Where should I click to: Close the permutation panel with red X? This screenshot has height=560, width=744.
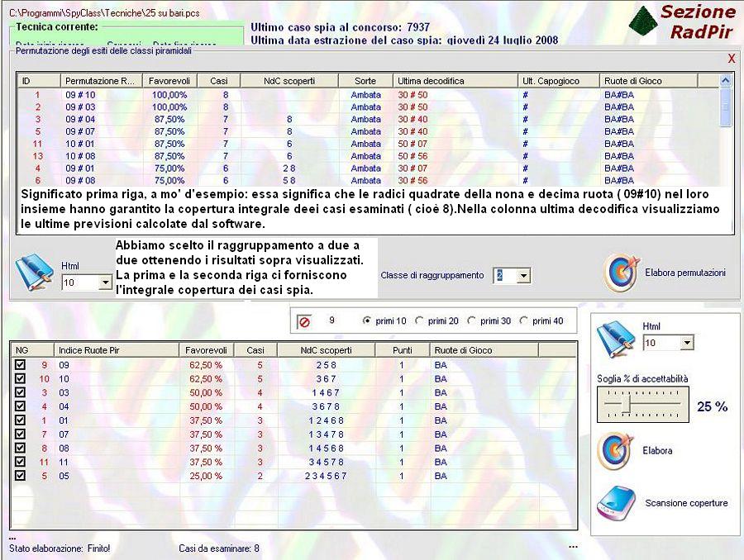point(732,59)
